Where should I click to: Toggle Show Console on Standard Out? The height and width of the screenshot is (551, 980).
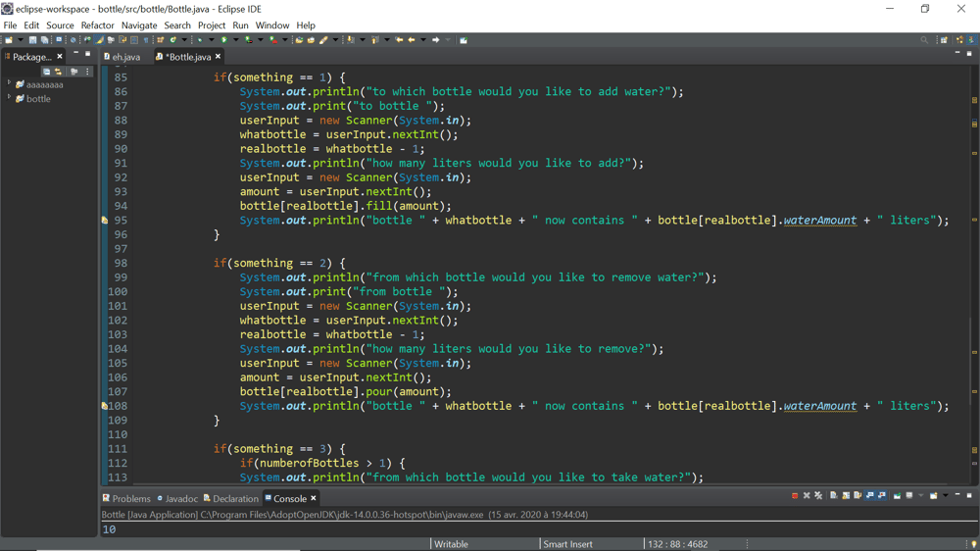870,496
